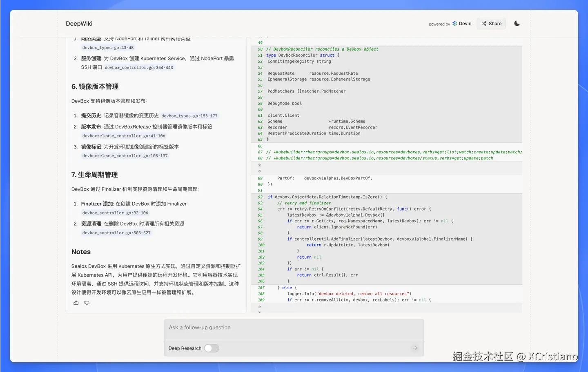This screenshot has width=588, height=372.
Task: Click the PodMatchers []matcher.PodMatcher code line
Action: pyautogui.click(x=307, y=91)
